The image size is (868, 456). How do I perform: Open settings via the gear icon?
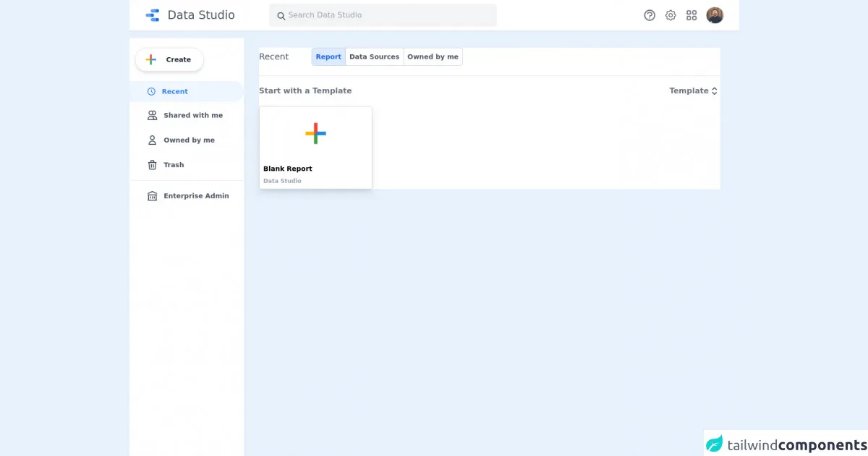(671, 15)
